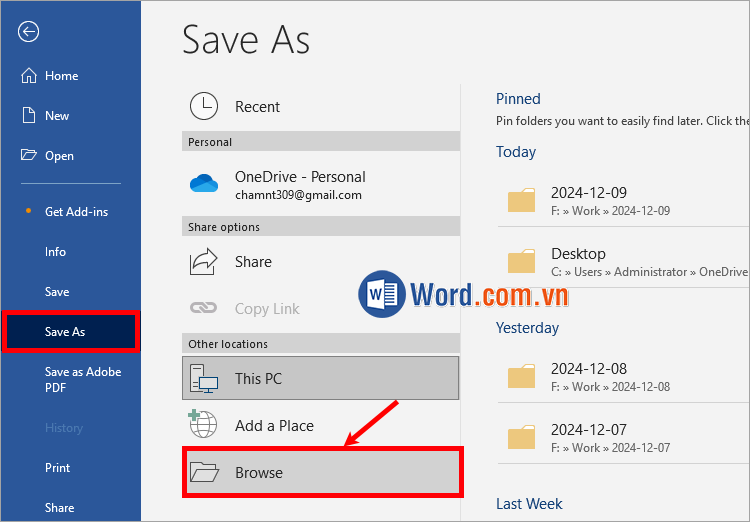Click the Browse button
Viewport: 750px width, 522px height.
tap(323, 472)
